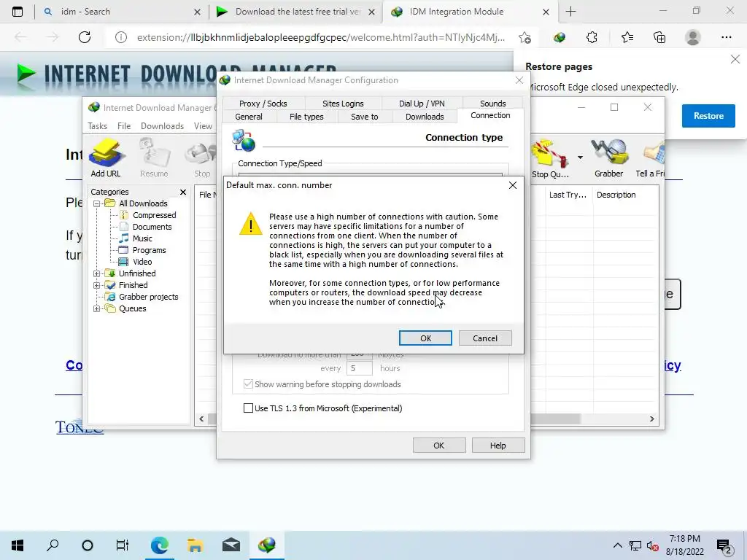Image resolution: width=747 pixels, height=560 pixels.
Task: Click the profile avatar icon
Action: coord(693,37)
